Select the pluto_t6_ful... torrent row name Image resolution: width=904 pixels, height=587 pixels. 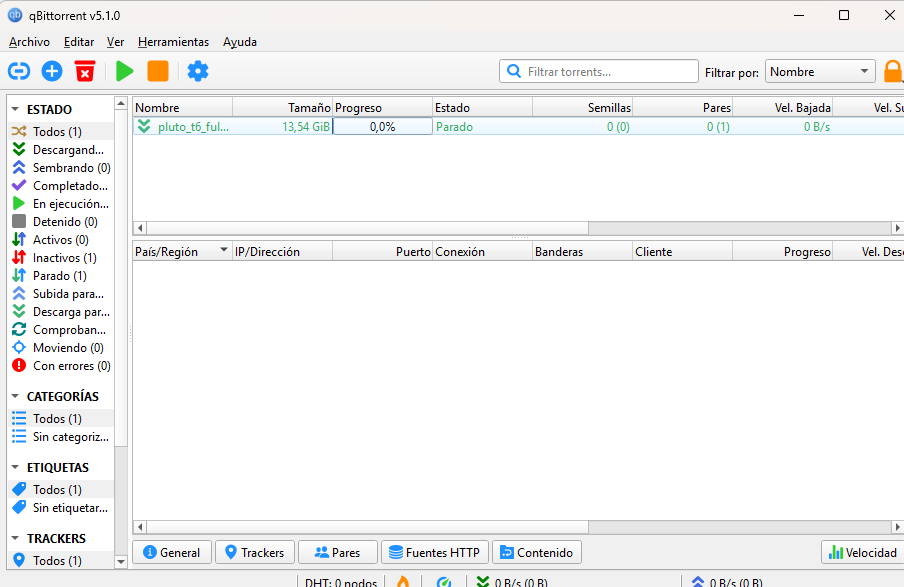(x=193, y=127)
